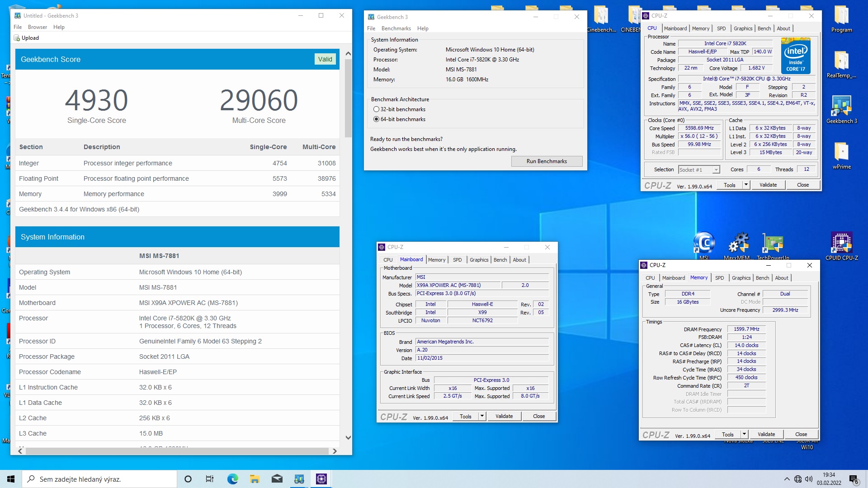Switch to CPU-Z taskbar button
The height and width of the screenshot is (488, 868).
321,479
